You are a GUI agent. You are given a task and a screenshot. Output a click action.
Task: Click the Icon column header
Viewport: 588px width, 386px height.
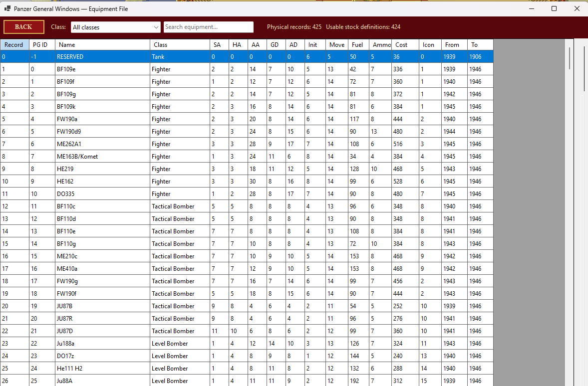[x=430, y=44]
